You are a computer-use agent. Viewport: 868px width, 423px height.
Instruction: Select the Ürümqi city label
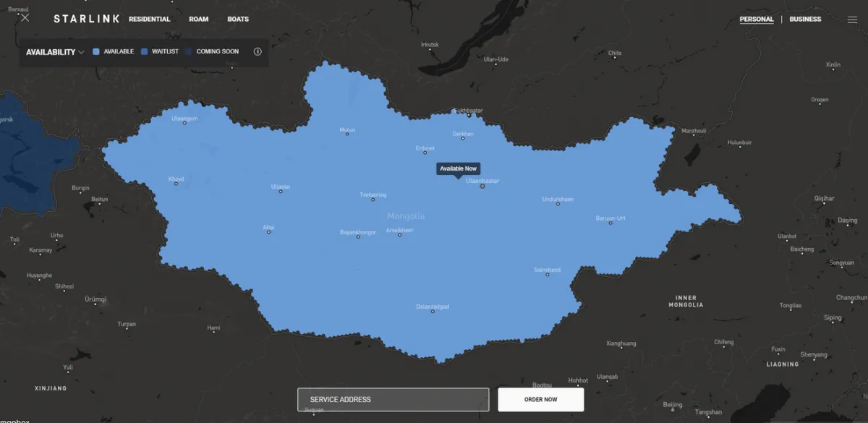(95, 299)
